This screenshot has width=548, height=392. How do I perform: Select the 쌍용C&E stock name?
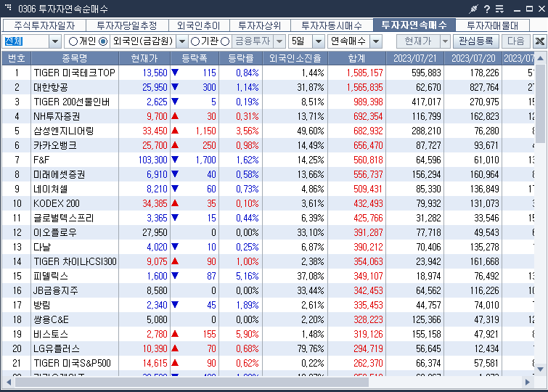point(51,319)
